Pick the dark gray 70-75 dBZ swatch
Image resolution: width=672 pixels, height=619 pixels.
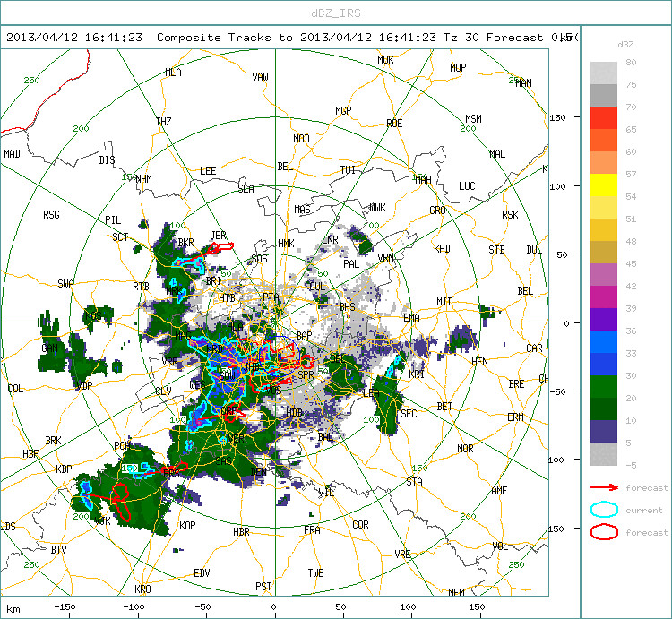click(x=603, y=96)
